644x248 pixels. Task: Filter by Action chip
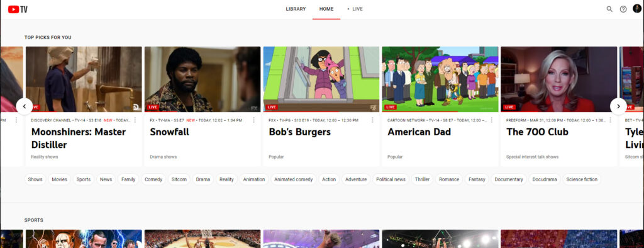[329, 179]
